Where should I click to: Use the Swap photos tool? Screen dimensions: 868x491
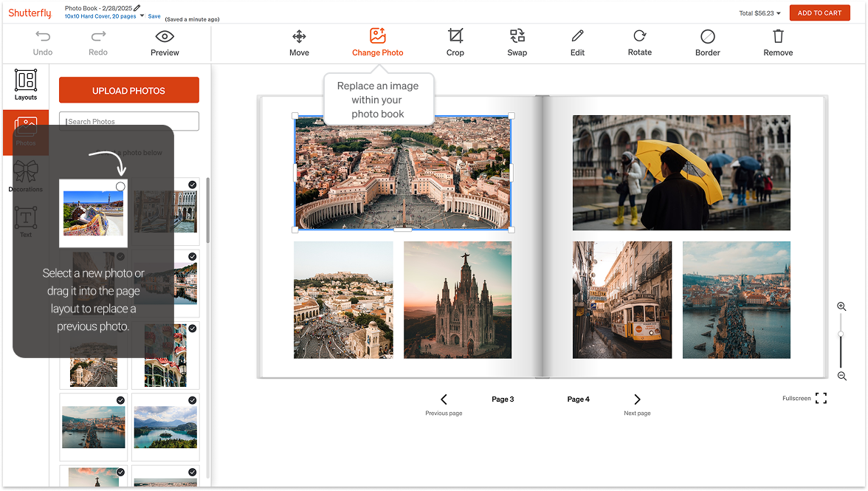pyautogui.click(x=517, y=43)
